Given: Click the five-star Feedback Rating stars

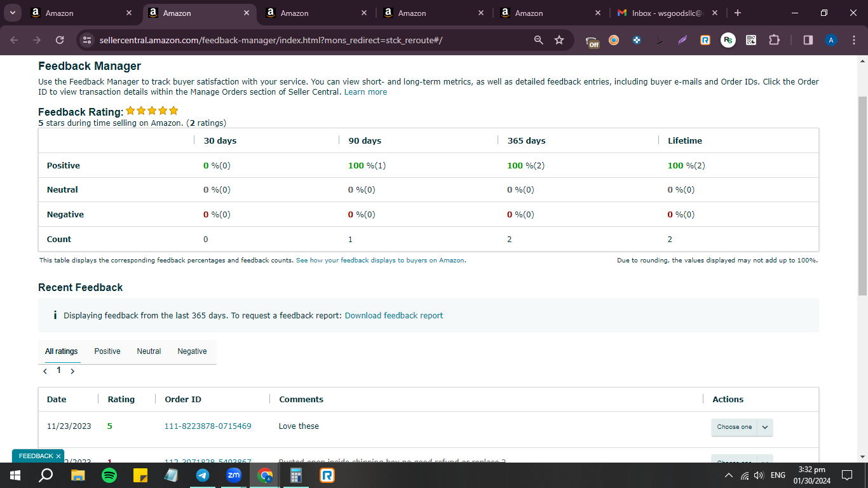Looking at the screenshot, I should click(x=152, y=111).
